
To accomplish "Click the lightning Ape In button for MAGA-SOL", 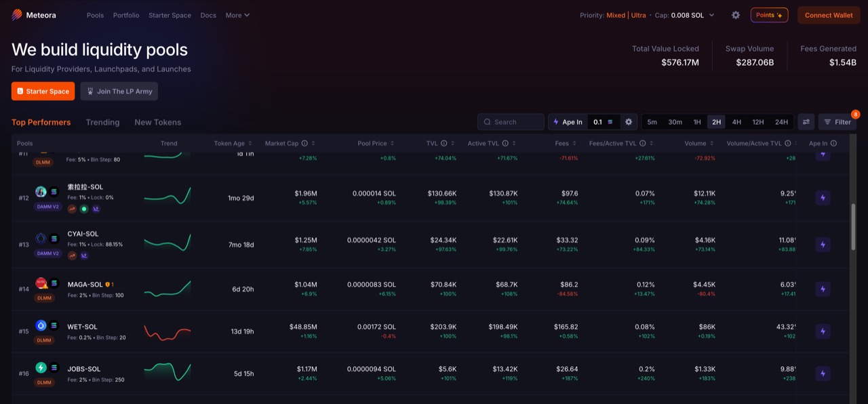I will [823, 289].
